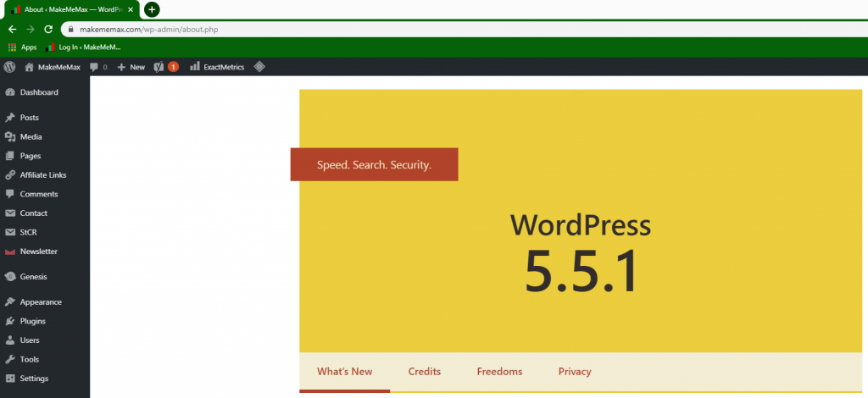868x398 pixels.
Task: Click the Posts pushpin icon
Action: [10, 118]
